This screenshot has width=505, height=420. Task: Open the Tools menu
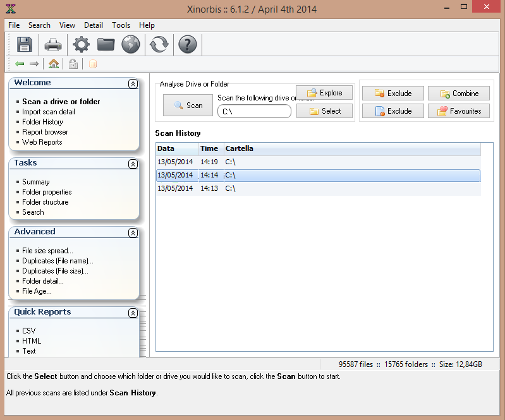(x=121, y=25)
